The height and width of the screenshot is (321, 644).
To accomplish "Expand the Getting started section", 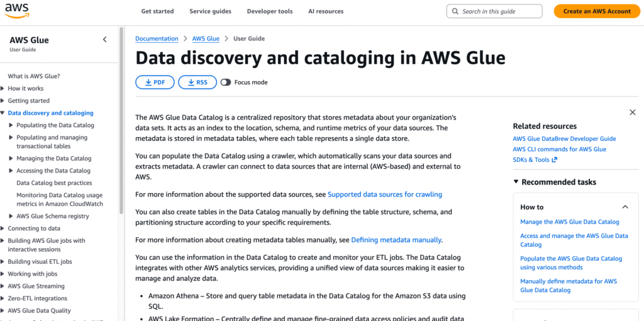I will pos(3,101).
